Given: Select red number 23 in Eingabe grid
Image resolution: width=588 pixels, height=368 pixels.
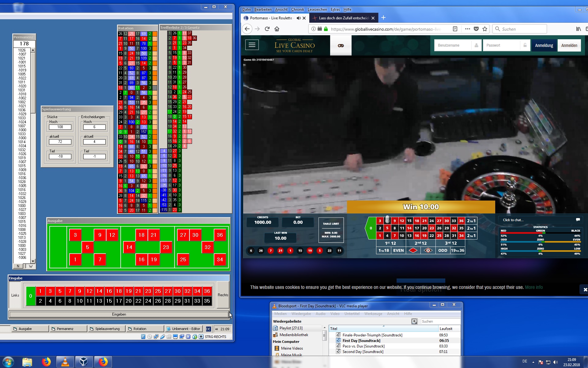Looking at the screenshot, I should click(148, 291).
